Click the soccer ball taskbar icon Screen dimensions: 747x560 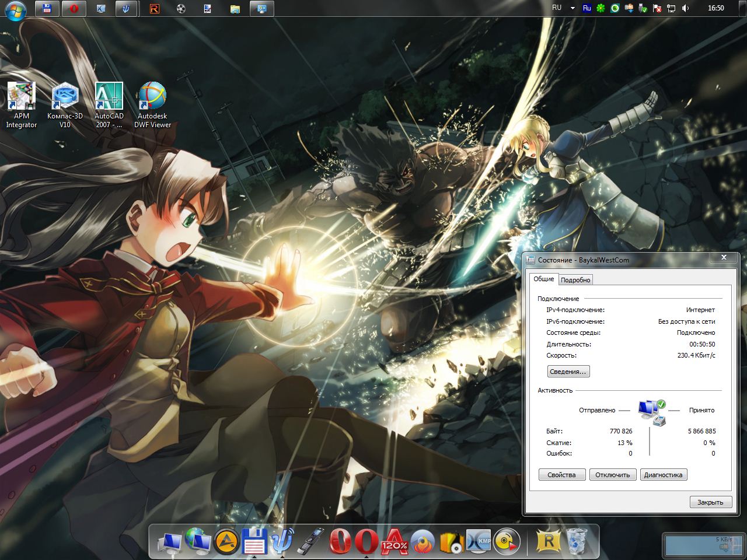(x=181, y=9)
